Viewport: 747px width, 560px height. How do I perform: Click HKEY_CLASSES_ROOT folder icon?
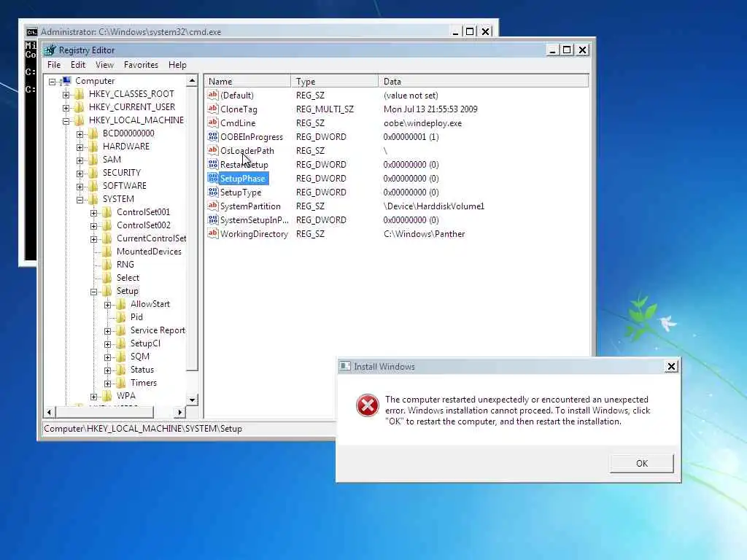[x=80, y=94]
